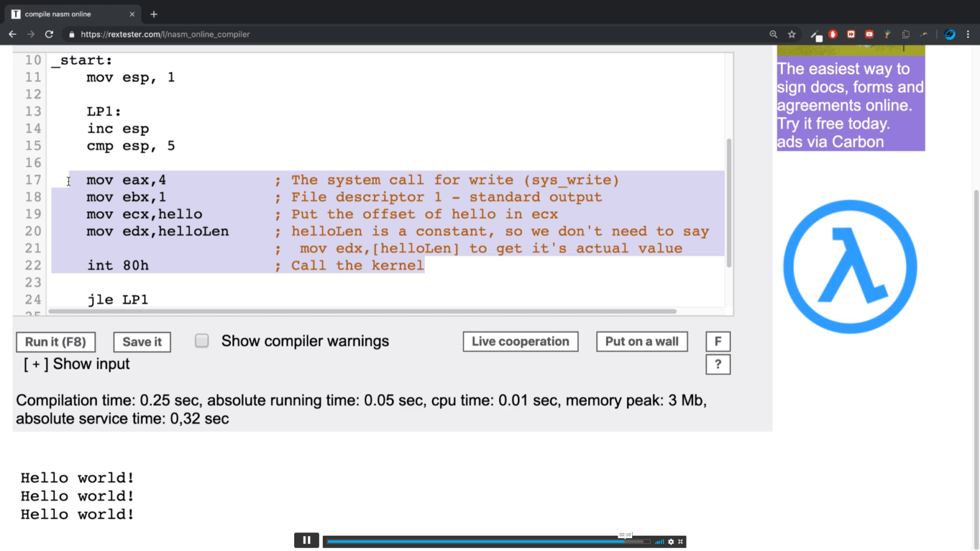Place cursor on 'mov esp, 1' line
This screenshot has width=980, height=551.
131,78
